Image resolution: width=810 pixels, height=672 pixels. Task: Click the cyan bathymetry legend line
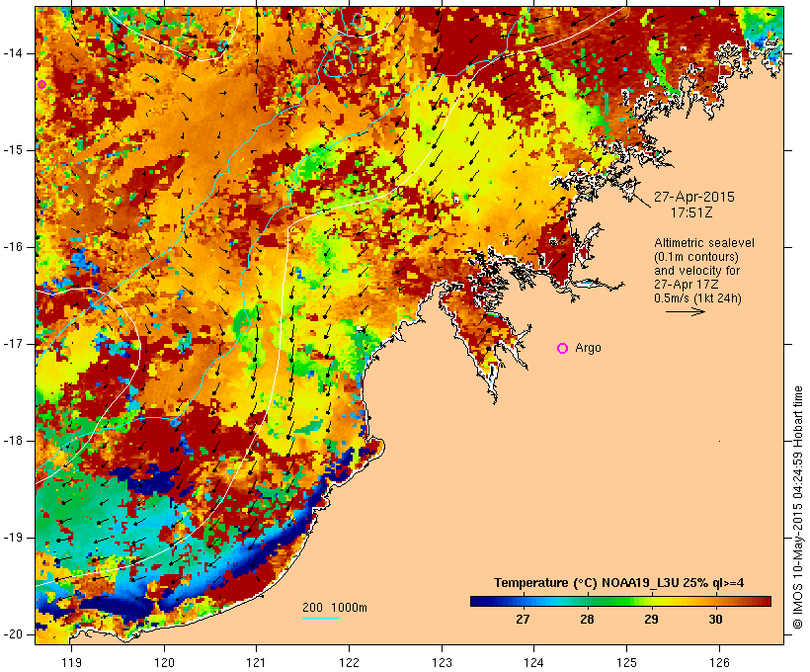tap(320, 618)
